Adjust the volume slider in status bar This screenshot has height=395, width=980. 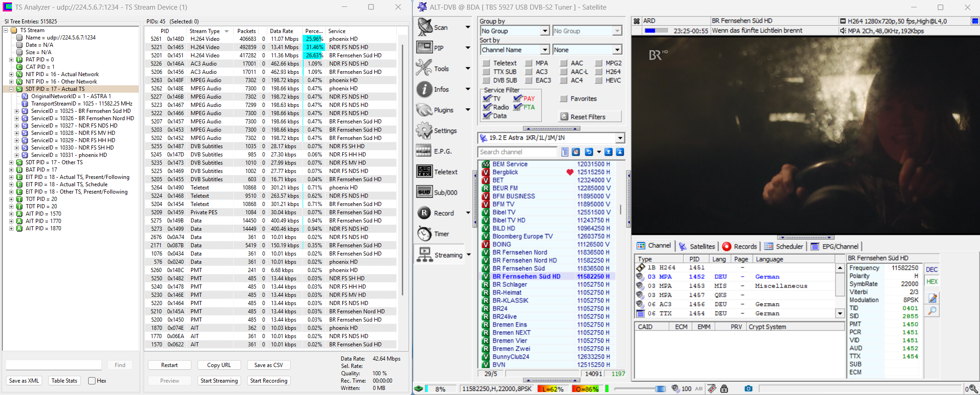point(640,389)
